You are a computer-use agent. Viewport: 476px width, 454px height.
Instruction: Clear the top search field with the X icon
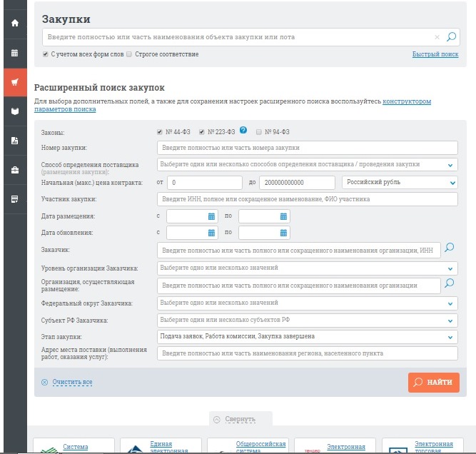437,37
